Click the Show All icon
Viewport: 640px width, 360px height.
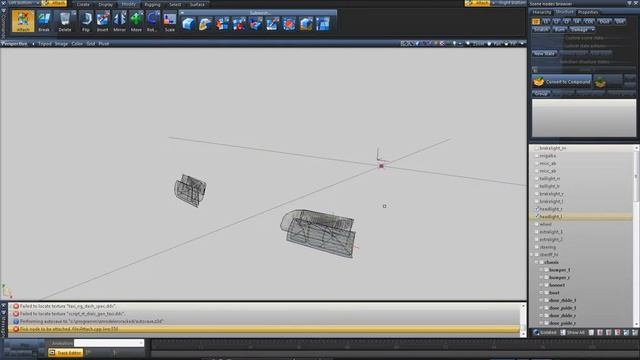click(563, 332)
